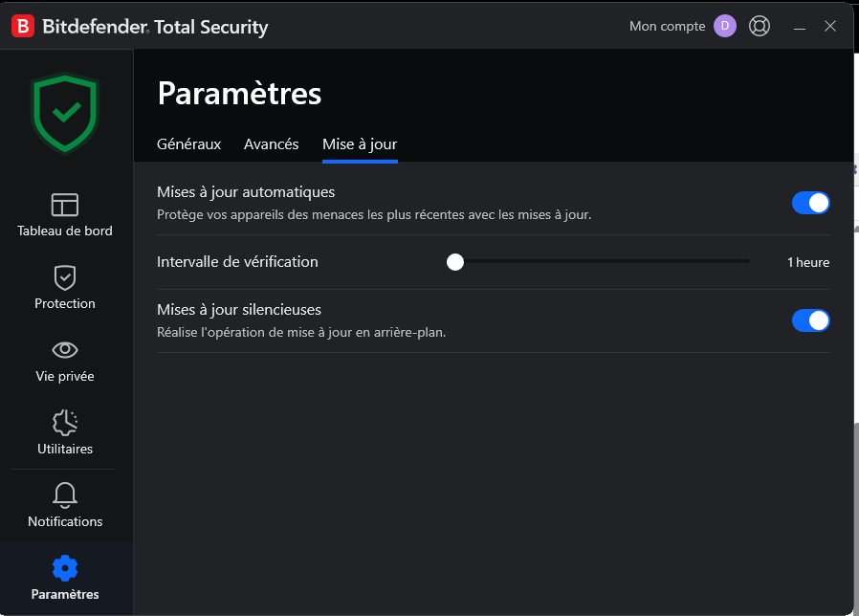Viewport: 859px width, 616px height.
Task: Open Mon compte link
Action: 667,27
